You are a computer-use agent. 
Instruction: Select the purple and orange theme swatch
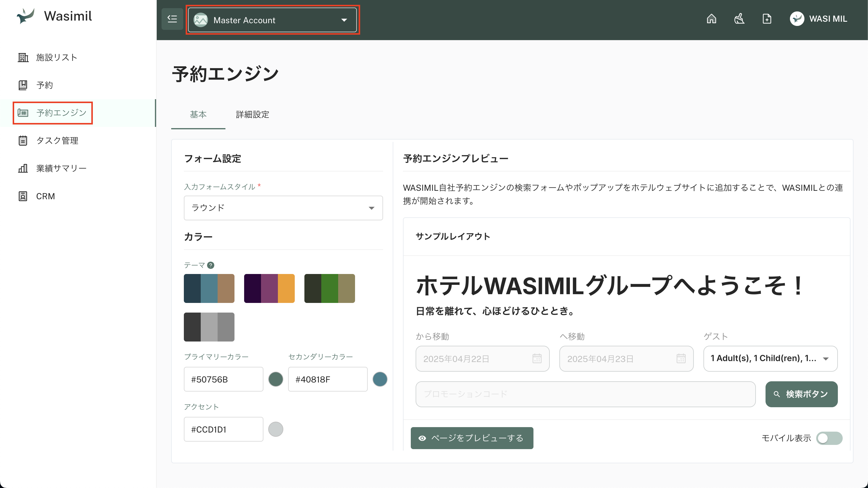click(x=269, y=288)
